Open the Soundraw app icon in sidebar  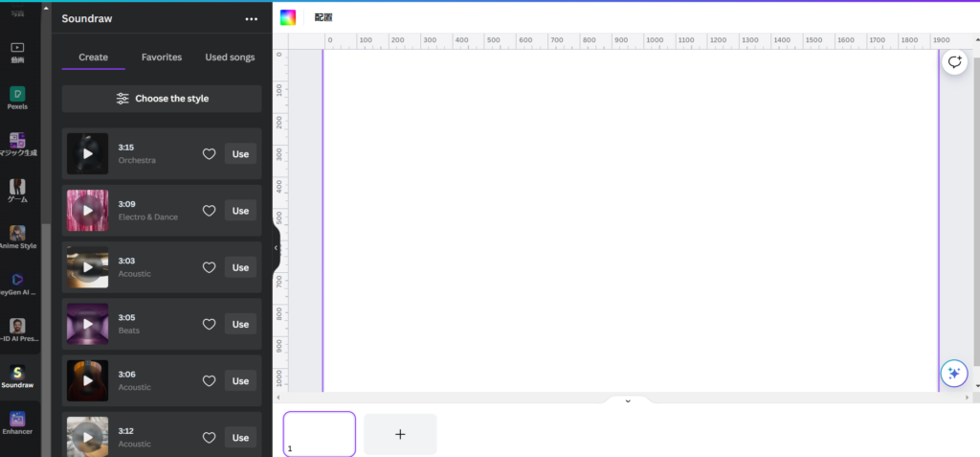(x=17, y=374)
